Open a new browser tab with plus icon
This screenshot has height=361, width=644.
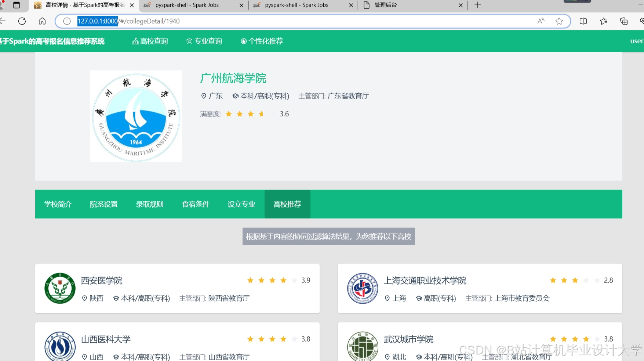coord(477,5)
